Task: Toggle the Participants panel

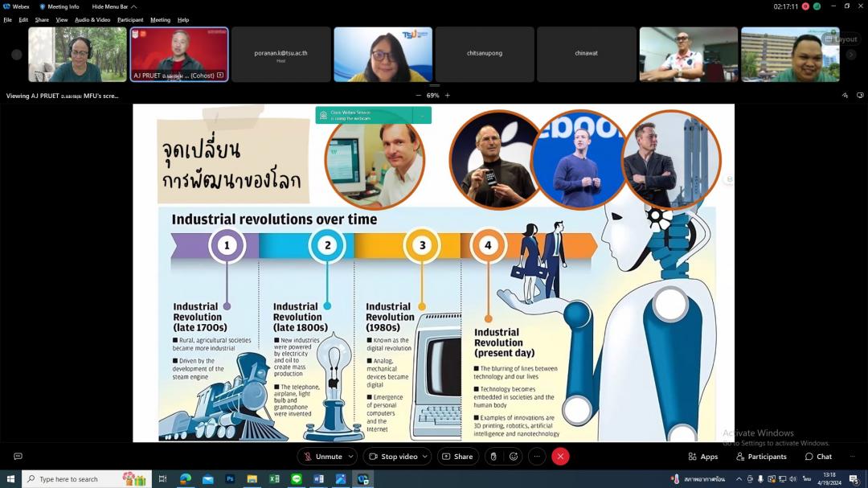Action: pyautogui.click(x=761, y=457)
